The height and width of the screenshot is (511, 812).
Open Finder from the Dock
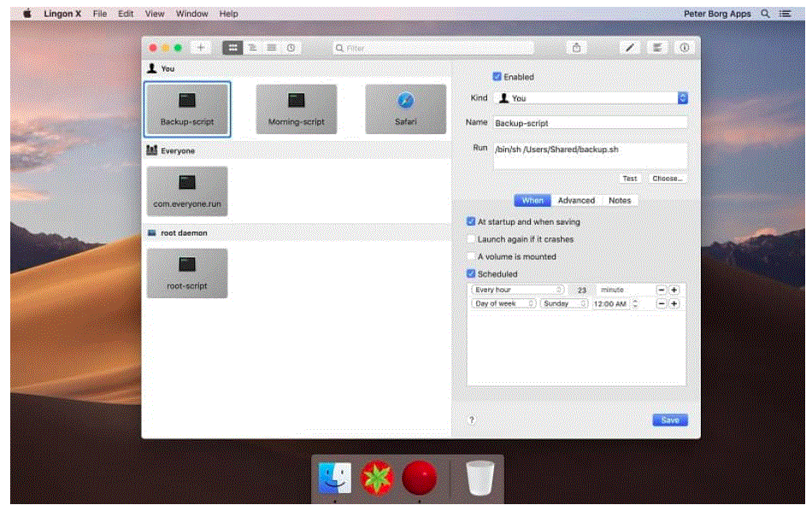[334, 478]
